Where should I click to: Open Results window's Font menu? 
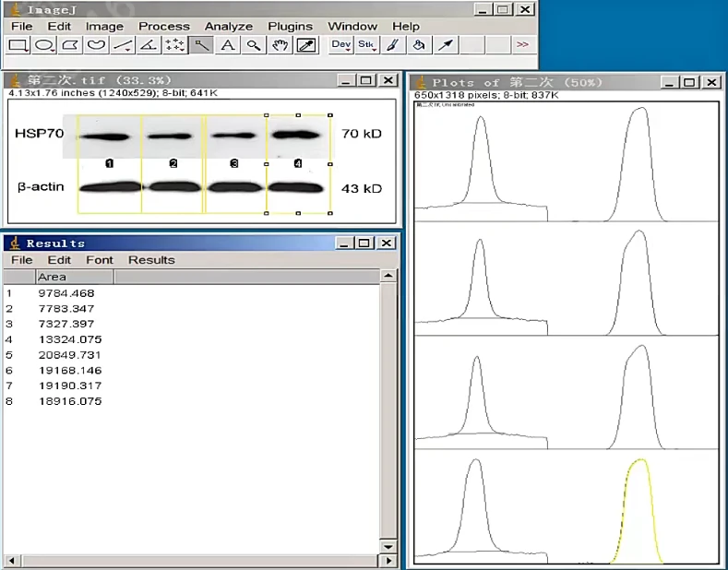click(100, 260)
